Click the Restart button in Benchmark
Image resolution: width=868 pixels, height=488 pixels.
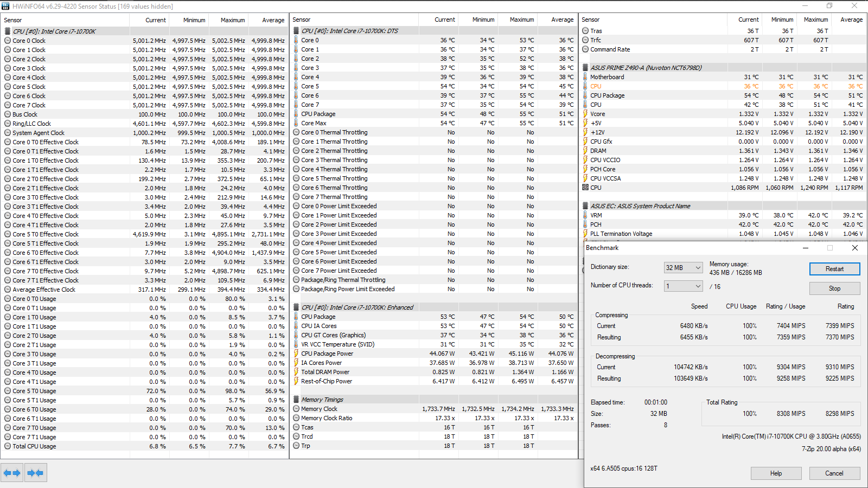click(x=834, y=269)
